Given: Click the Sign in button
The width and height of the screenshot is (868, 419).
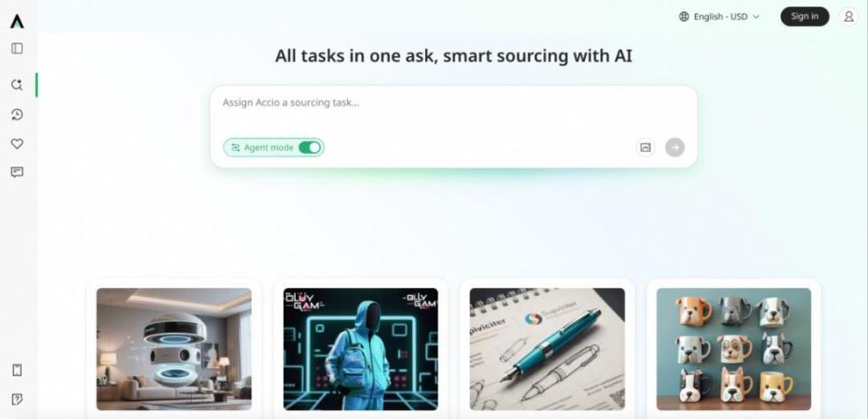Looking at the screenshot, I should click(x=805, y=16).
